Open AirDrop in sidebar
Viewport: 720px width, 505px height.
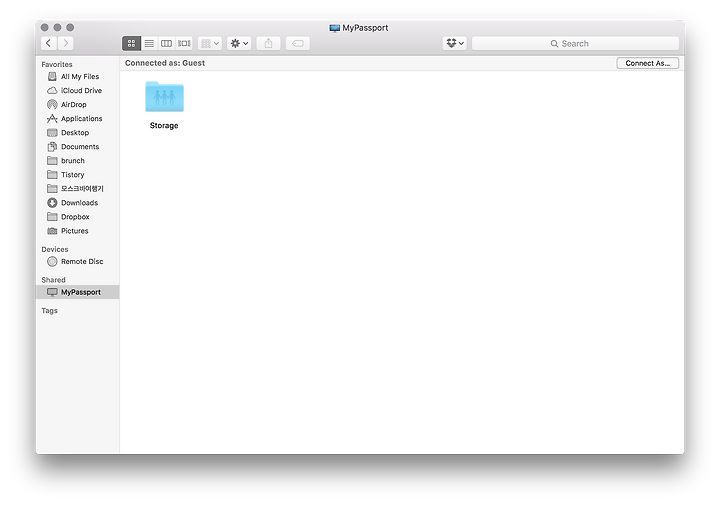pos(77,105)
